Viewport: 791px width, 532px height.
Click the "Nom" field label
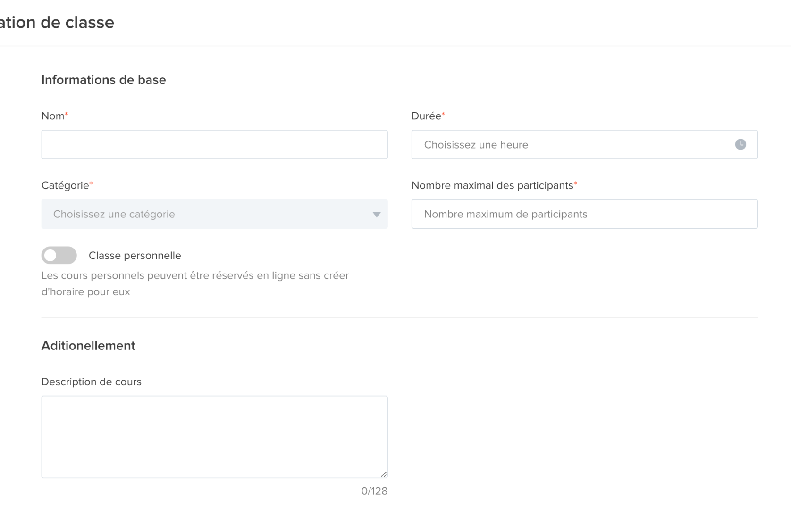pyautogui.click(x=53, y=116)
